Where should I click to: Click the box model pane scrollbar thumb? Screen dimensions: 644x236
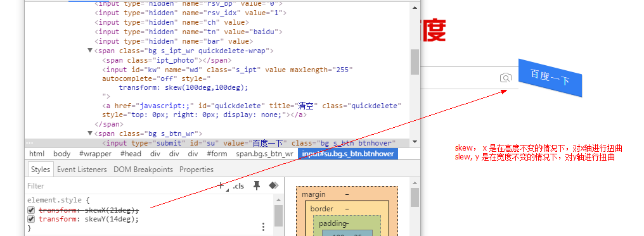[415, 197]
